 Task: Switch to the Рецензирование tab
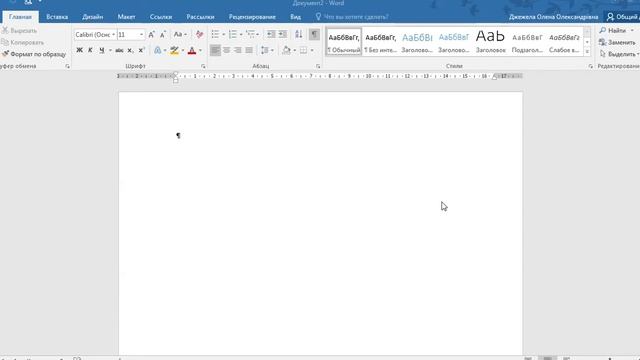tap(252, 17)
